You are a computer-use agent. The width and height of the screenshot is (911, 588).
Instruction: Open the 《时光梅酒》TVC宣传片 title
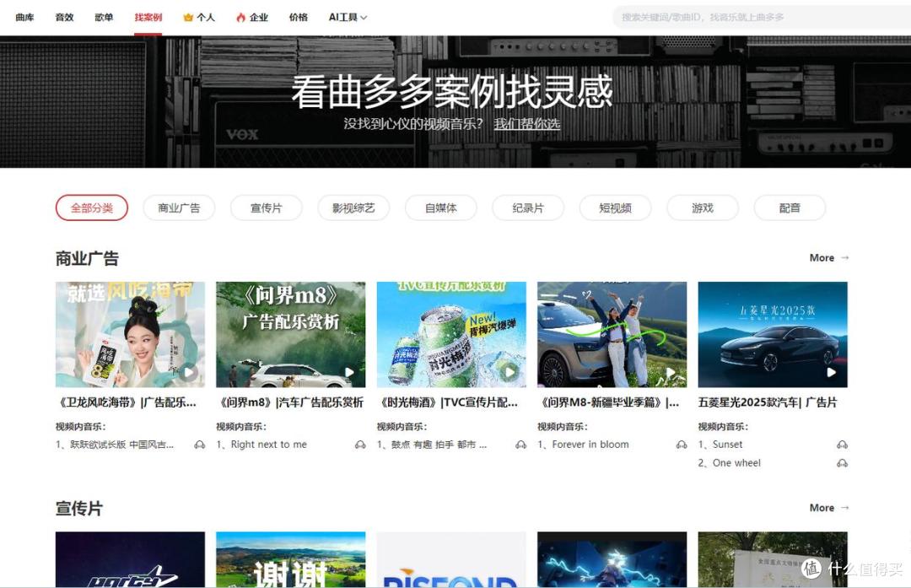point(448,402)
